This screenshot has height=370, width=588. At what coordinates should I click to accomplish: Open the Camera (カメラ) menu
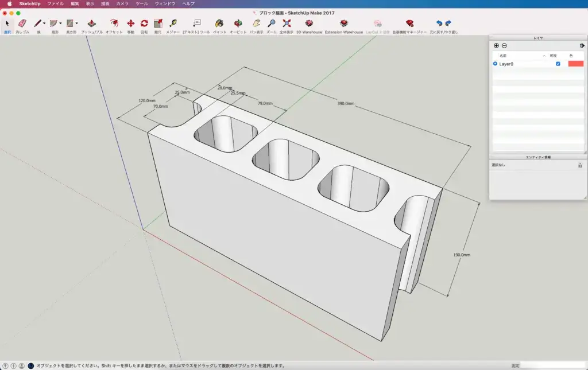(x=122, y=4)
